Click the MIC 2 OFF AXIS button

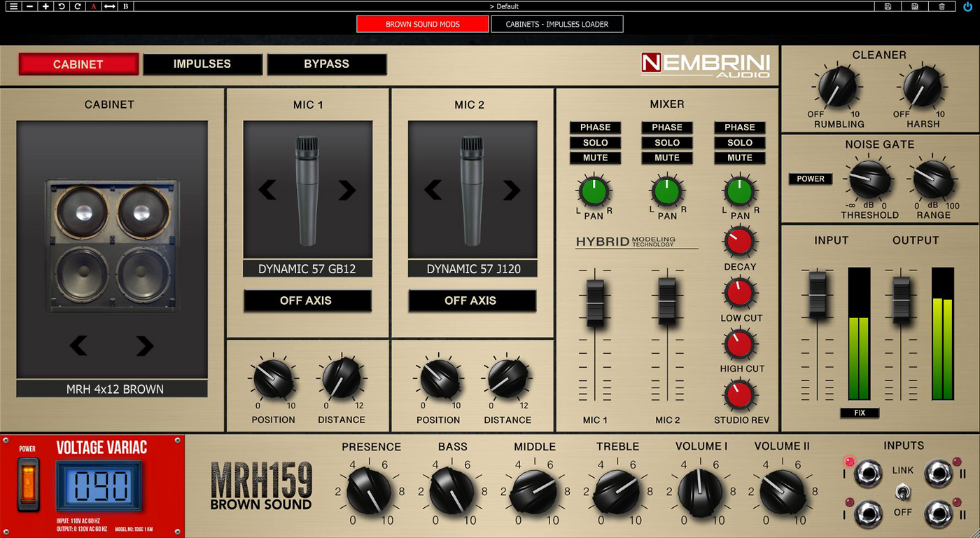[x=472, y=301]
